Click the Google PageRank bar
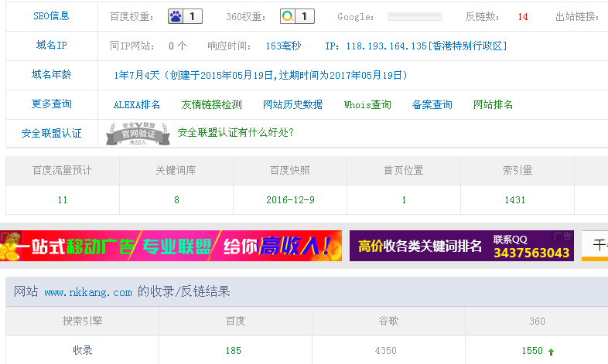The image size is (608, 364). (x=414, y=16)
